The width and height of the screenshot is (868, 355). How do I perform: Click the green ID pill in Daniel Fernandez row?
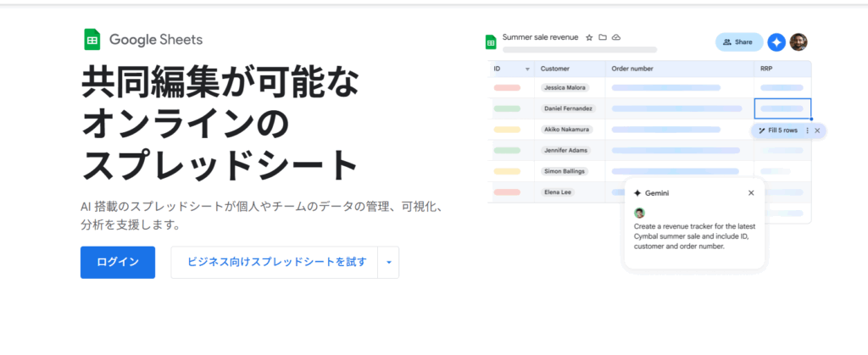507,108
